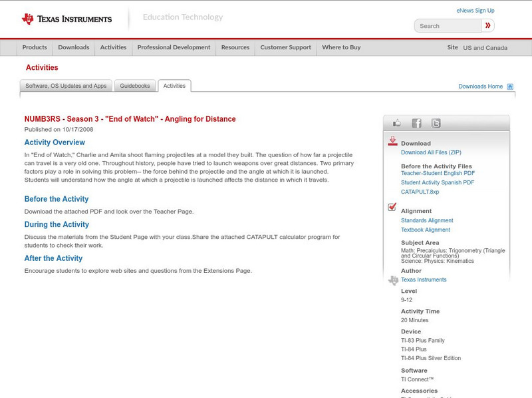Share the activity on Twitter
This screenshot has height=398, width=532.
(437, 122)
